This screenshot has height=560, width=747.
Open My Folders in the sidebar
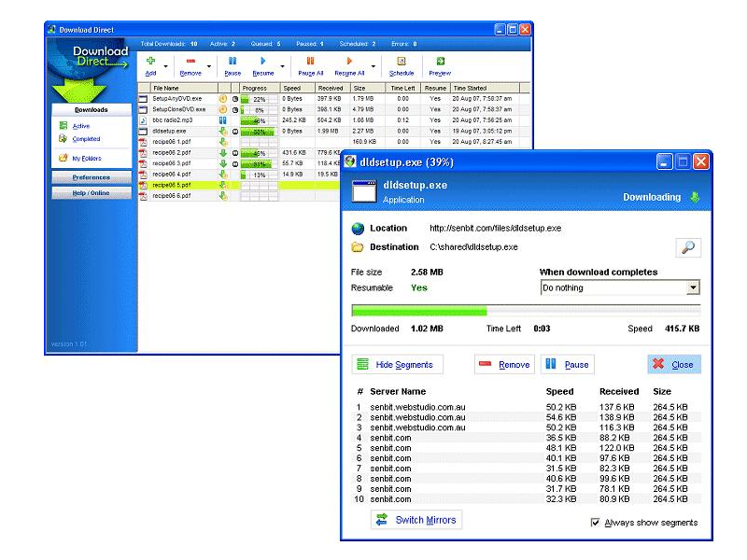pos(86,159)
